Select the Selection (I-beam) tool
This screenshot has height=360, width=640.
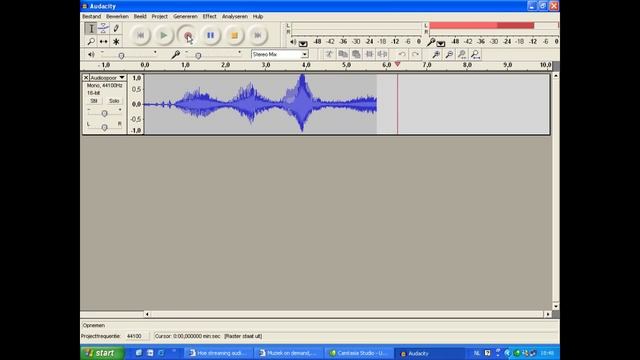[x=91, y=28]
